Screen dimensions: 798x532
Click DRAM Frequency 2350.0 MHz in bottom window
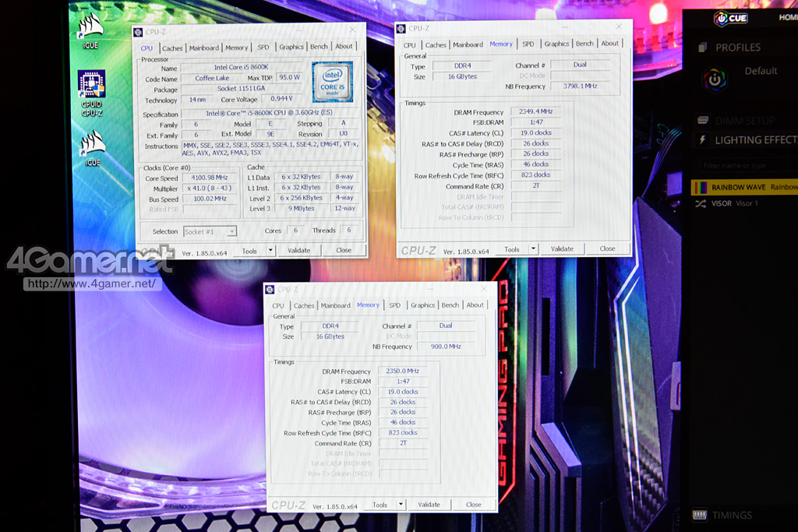pos(403,371)
